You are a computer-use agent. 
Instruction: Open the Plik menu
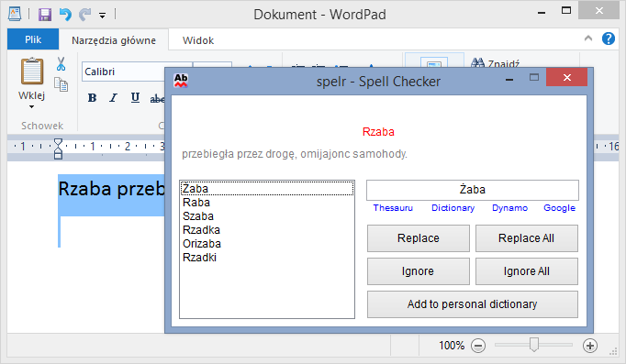pyautogui.click(x=33, y=39)
